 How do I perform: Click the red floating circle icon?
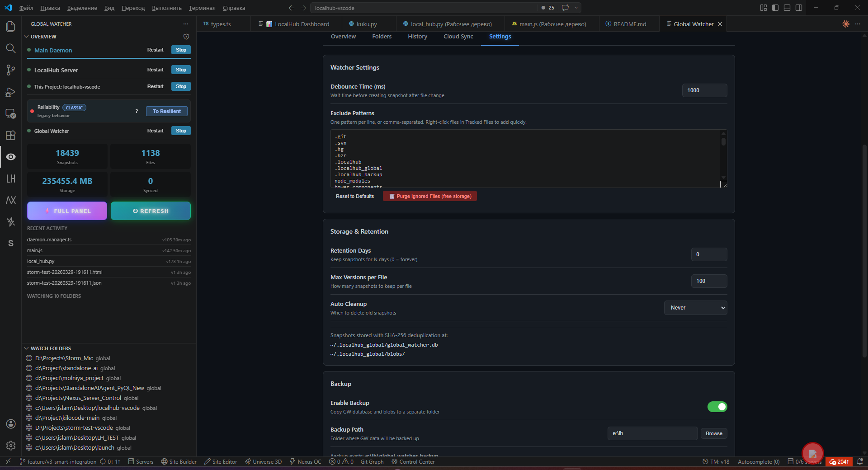click(813, 453)
